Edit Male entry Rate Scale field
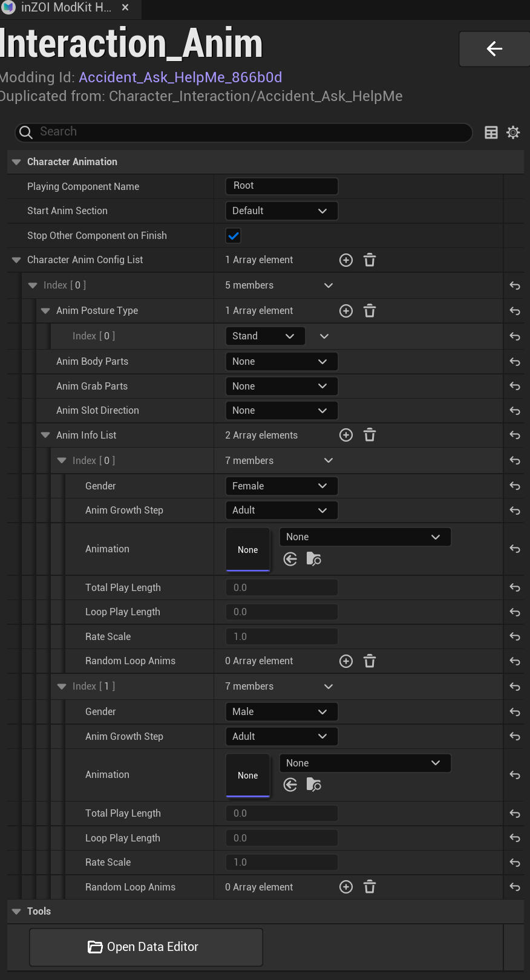530x980 pixels. [281, 862]
